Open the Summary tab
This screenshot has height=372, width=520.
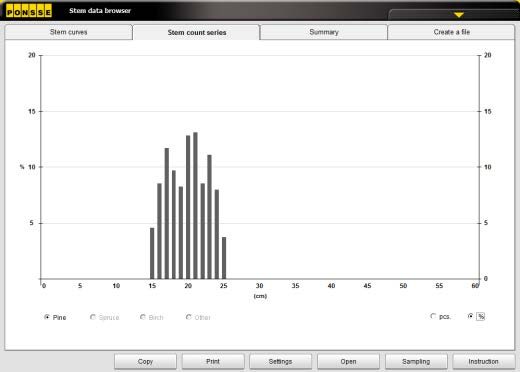point(324,32)
